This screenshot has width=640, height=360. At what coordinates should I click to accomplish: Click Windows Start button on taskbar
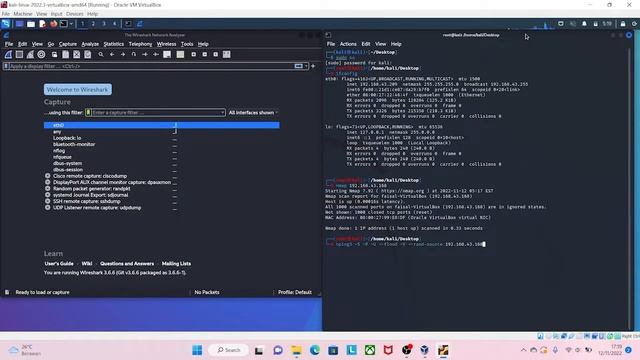197,350
